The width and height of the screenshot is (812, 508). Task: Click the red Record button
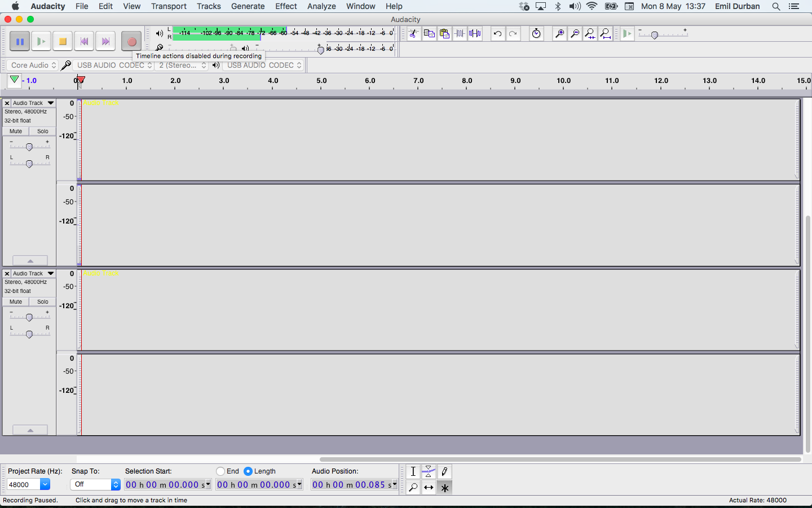[x=131, y=41]
